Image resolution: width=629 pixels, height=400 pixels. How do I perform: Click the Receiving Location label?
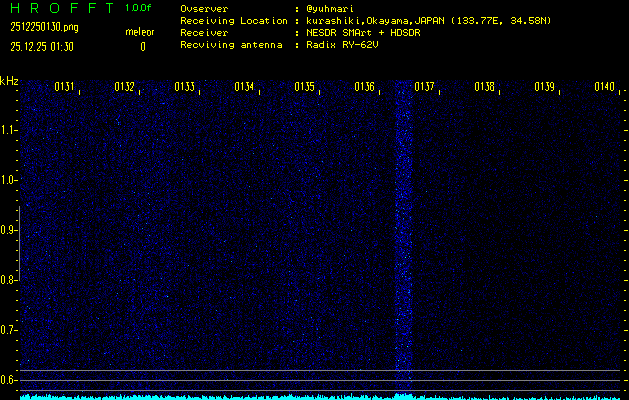pyautogui.click(x=234, y=20)
